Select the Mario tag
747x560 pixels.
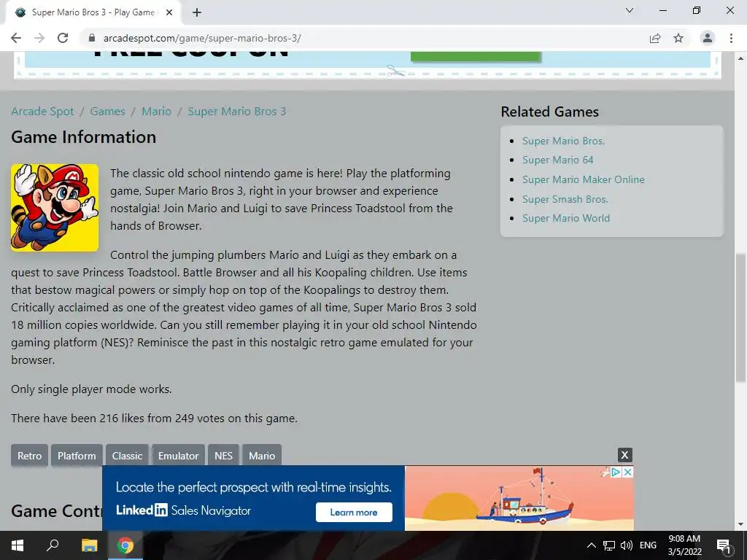pyautogui.click(x=262, y=456)
